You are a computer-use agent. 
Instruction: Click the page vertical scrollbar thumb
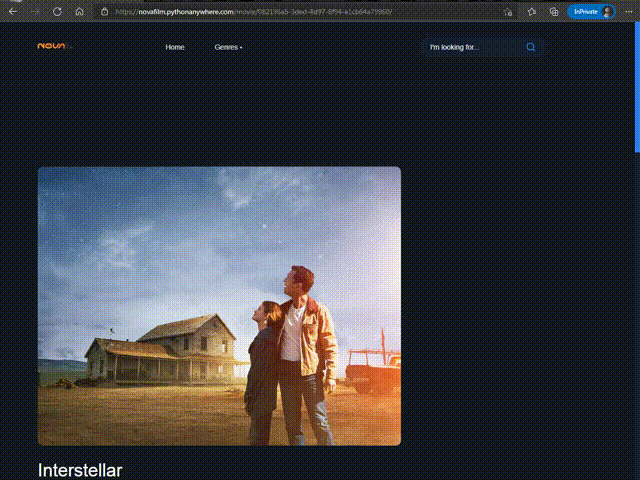point(637,87)
